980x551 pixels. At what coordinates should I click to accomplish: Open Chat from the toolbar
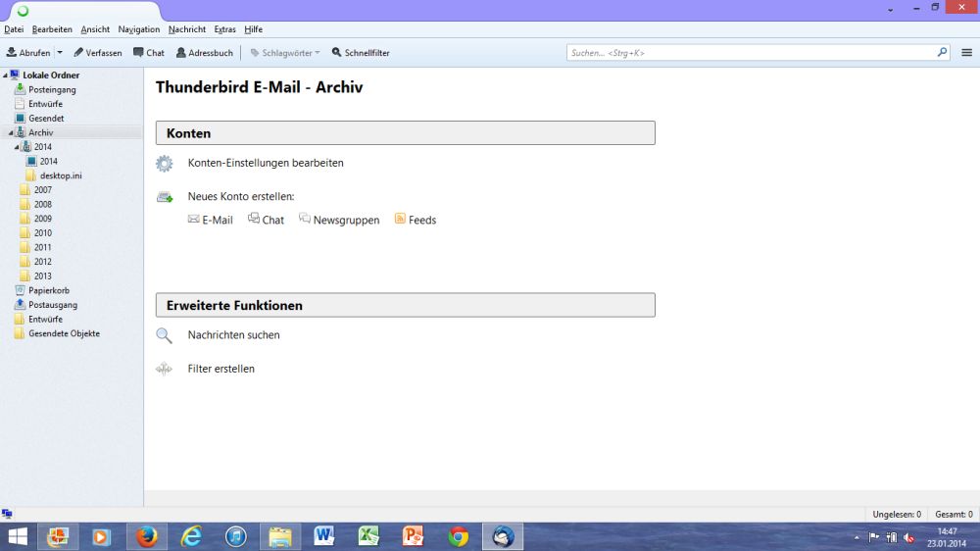click(149, 53)
